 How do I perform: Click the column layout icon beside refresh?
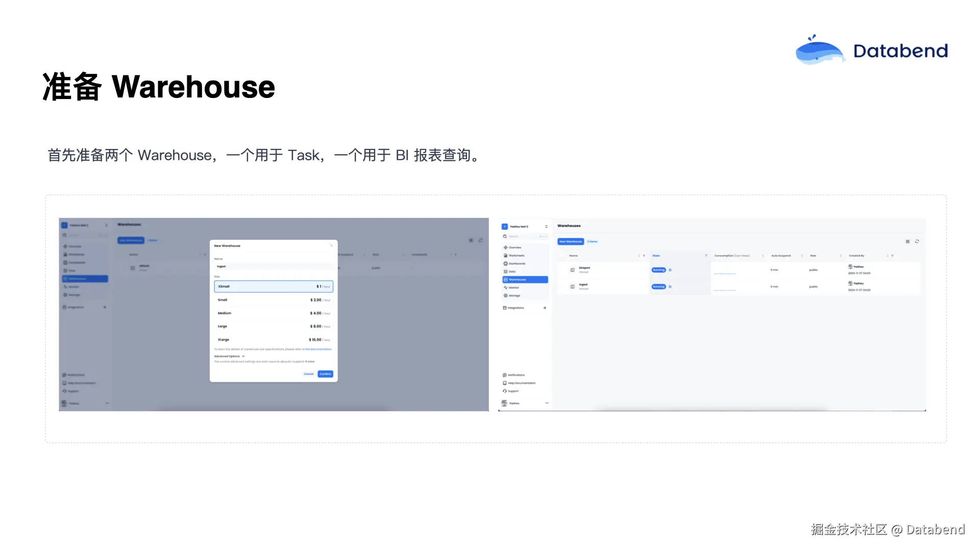[x=908, y=241]
